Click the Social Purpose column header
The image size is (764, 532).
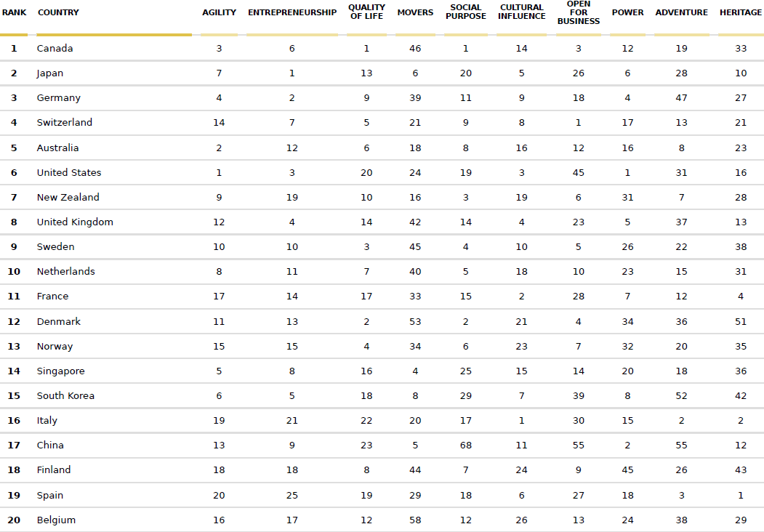[466, 12]
